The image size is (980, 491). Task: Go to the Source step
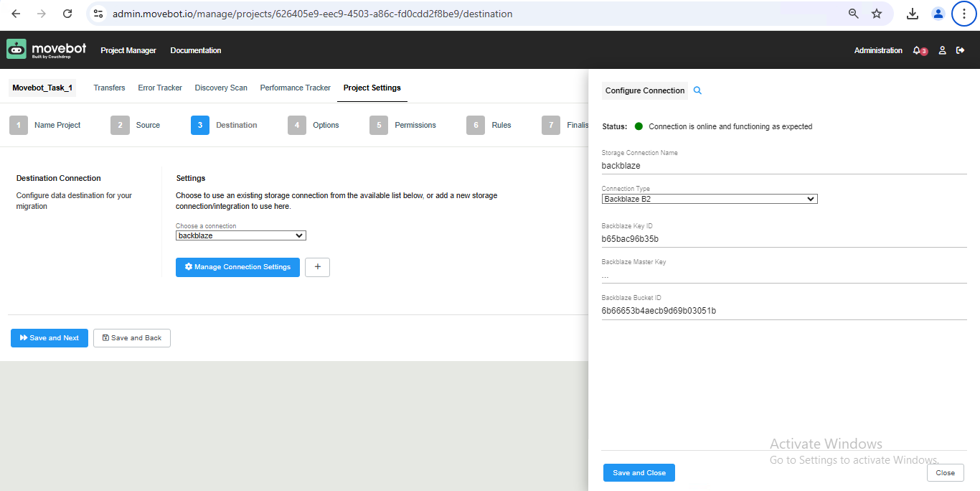pyautogui.click(x=148, y=125)
